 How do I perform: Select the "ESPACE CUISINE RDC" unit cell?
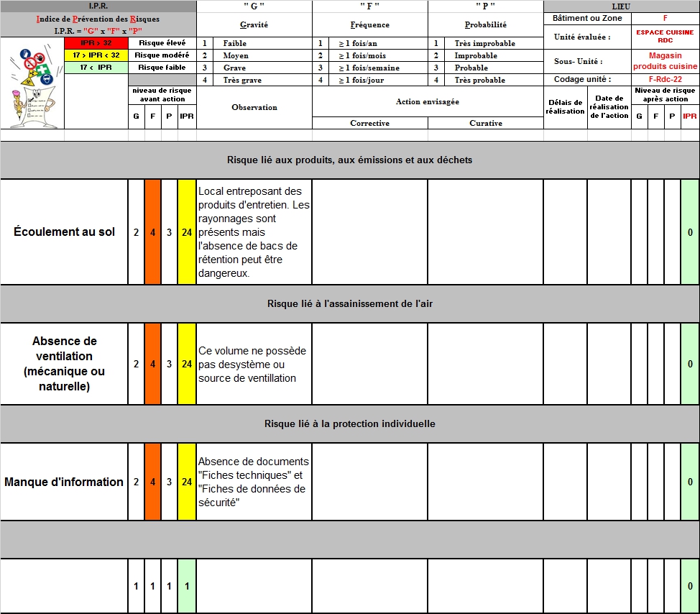point(665,37)
